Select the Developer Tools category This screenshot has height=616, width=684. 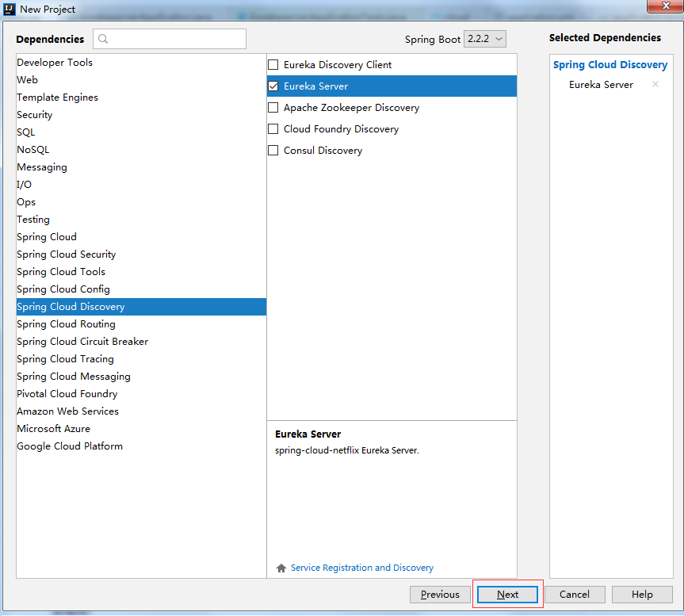[x=141, y=63]
